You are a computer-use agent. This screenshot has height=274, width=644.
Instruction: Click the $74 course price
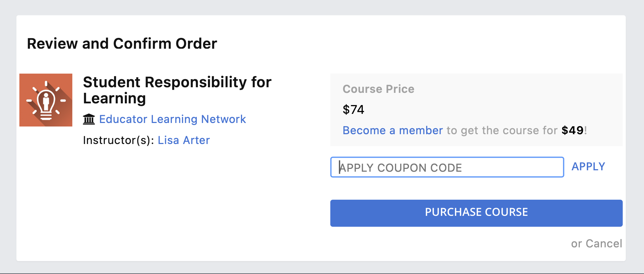(x=354, y=110)
